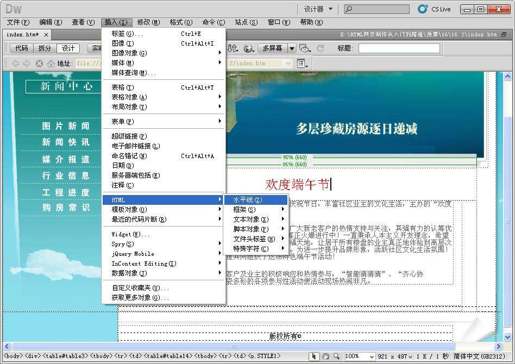
Task: Click the horizontal scrollbar of document window
Action: (252, 346)
